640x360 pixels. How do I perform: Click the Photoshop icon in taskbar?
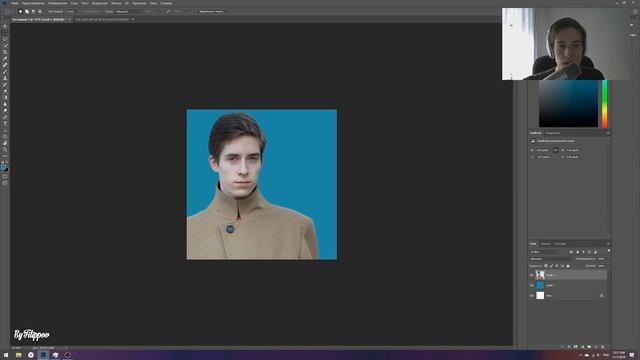click(x=43, y=355)
